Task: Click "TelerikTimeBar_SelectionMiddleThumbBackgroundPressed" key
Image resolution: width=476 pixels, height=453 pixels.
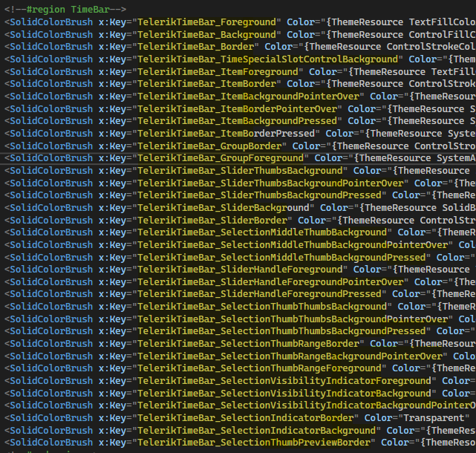Action: (x=281, y=258)
